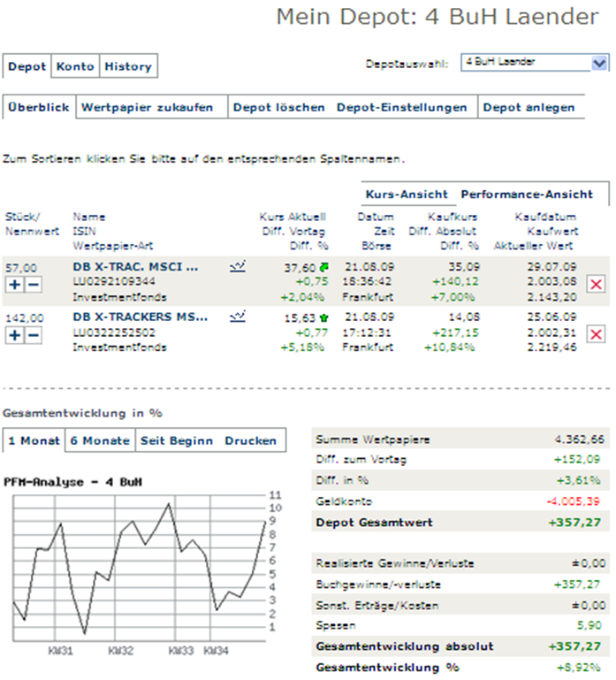
Task: Delete DB X-TRAC. MSCI with red X
Action: tap(596, 283)
